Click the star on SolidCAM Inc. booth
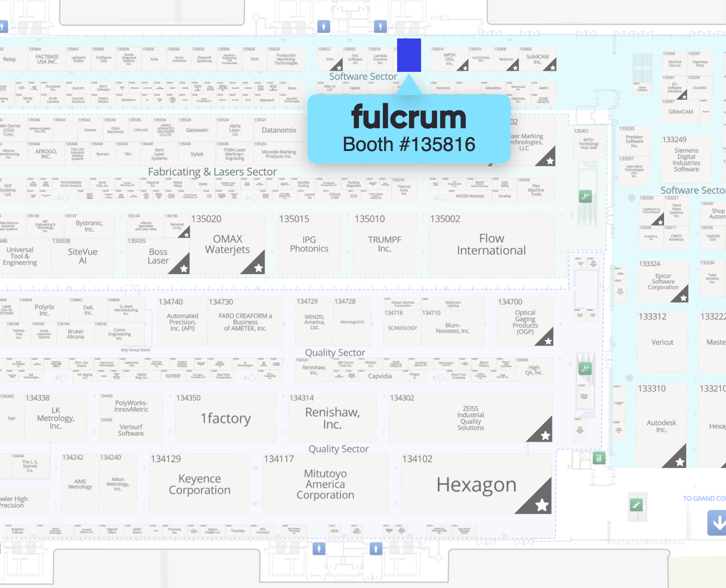Image resolution: width=726 pixels, height=588 pixels. point(552,68)
